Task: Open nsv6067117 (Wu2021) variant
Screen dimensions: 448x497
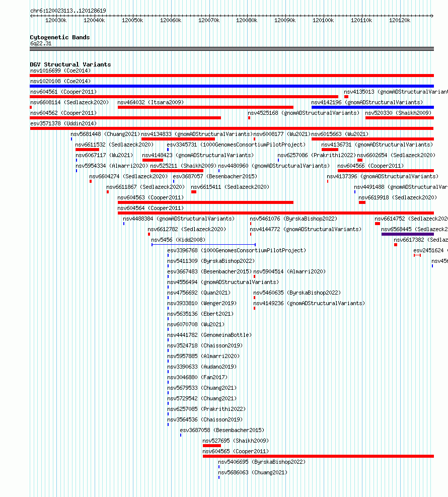Action: click(104, 155)
